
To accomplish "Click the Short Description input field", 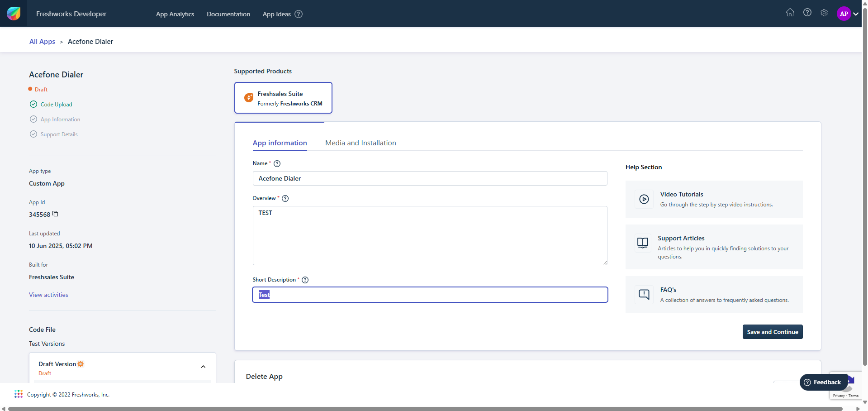I will tap(430, 295).
